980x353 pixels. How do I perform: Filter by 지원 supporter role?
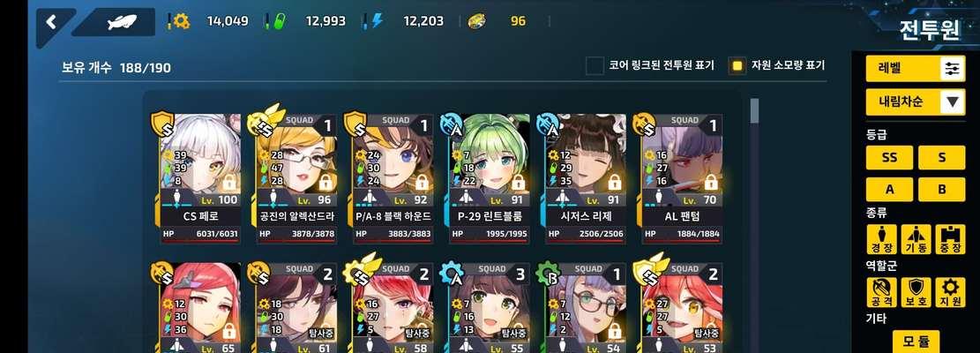tap(950, 292)
